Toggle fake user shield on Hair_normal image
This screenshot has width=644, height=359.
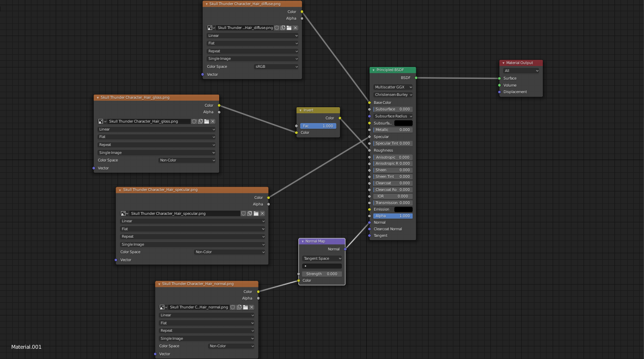tap(233, 307)
